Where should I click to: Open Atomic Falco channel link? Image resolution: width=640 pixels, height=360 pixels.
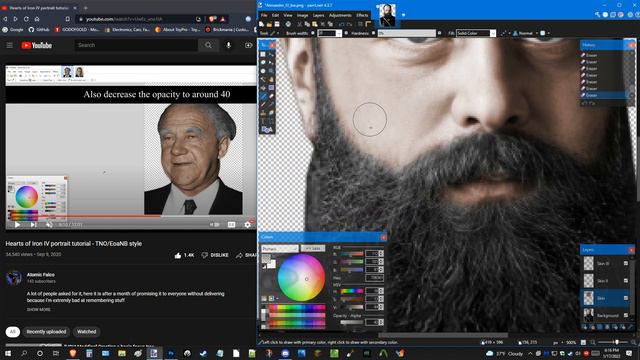(x=40, y=275)
